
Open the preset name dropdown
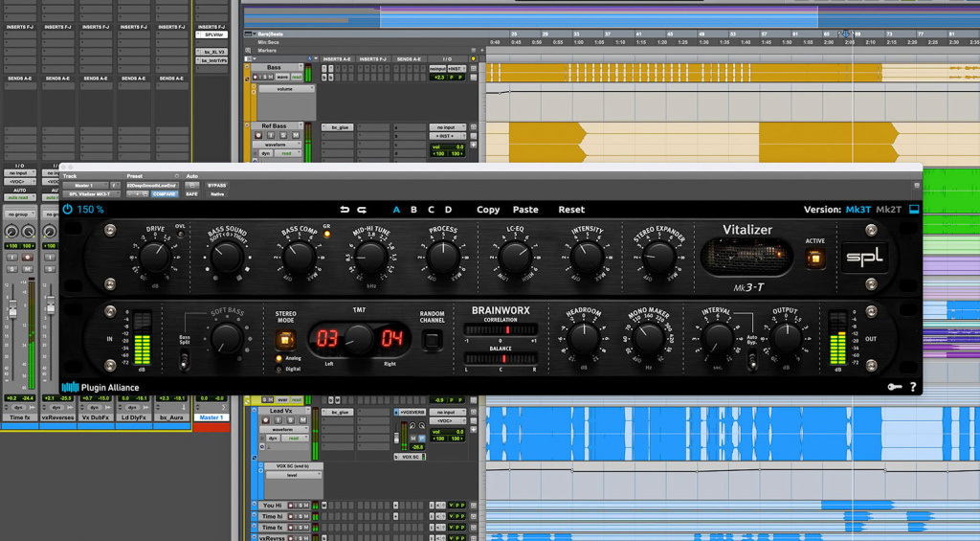click(x=152, y=186)
